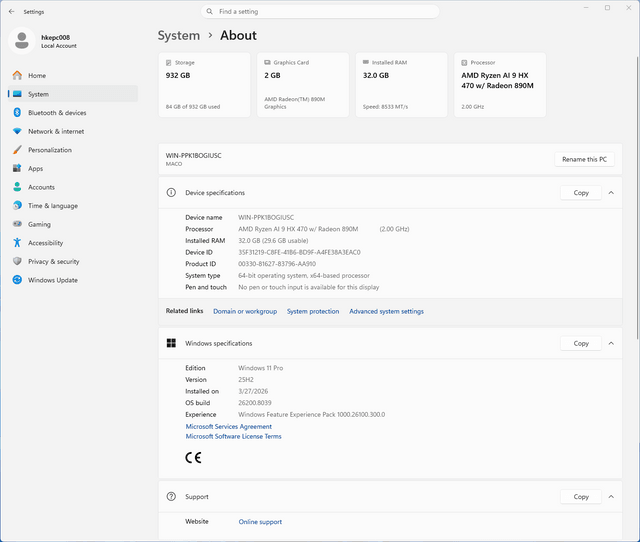Click the back arrow in Settings

point(11,11)
